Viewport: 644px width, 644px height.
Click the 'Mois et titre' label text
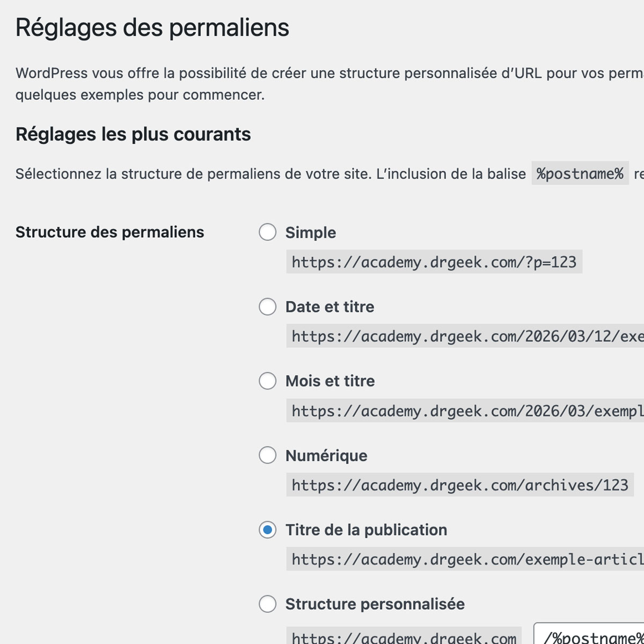pyautogui.click(x=330, y=381)
